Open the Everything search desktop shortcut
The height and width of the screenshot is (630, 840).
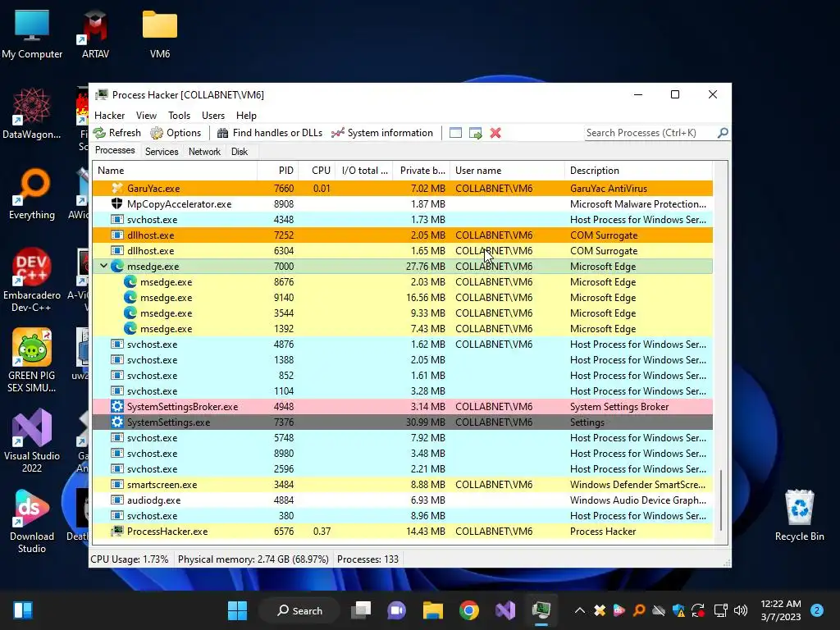[32, 194]
